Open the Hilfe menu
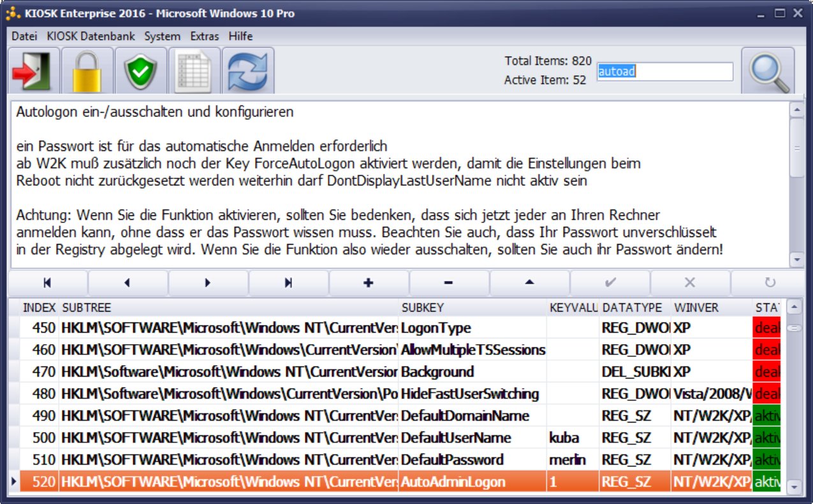813x504 pixels. pyautogui.click(x=240, y=36)
